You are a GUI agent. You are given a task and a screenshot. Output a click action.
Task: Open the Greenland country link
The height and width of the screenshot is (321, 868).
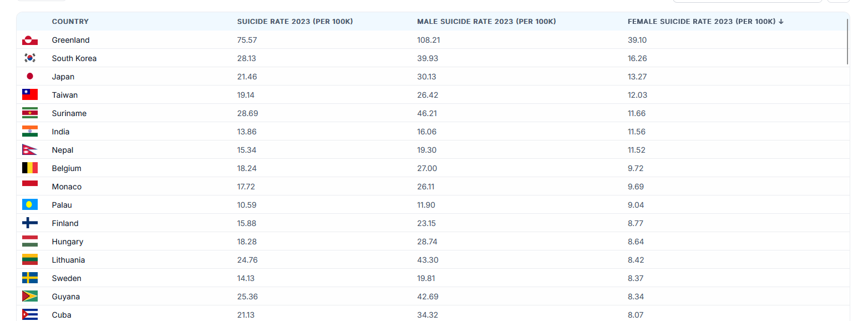pos(71,40)
